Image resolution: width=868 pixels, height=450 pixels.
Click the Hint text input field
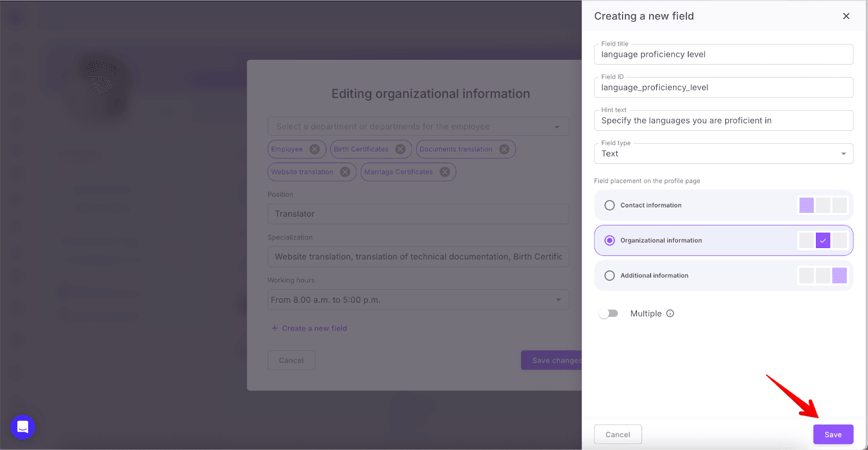click(x=723, y=121)
